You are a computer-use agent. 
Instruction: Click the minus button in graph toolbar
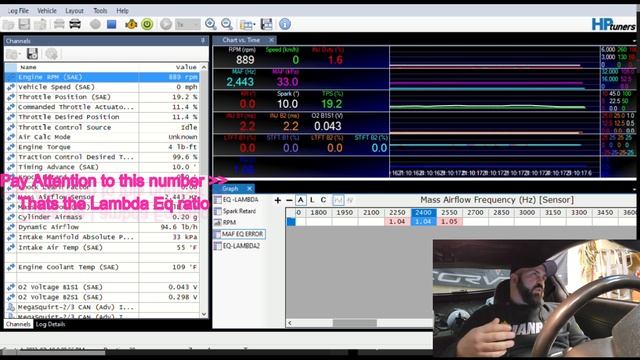coord(289,200)
